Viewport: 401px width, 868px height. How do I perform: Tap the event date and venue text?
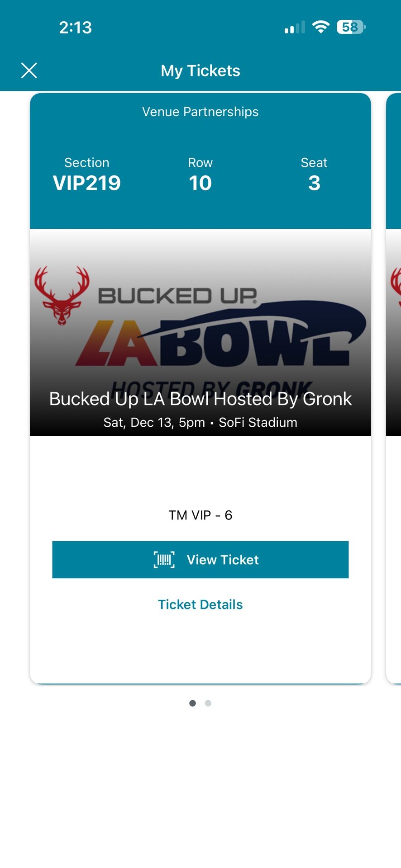tap(200, 422)
